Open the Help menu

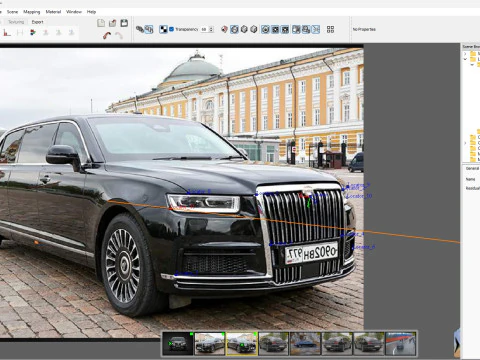91,12
